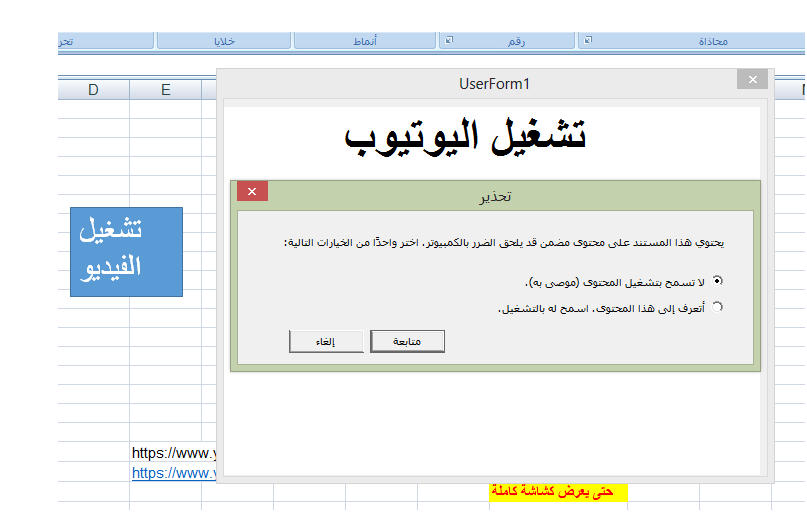The height and width of the screenshot is (521, 807).
Task: Click the رقم ribbon group label
Action: pos(516,41)
